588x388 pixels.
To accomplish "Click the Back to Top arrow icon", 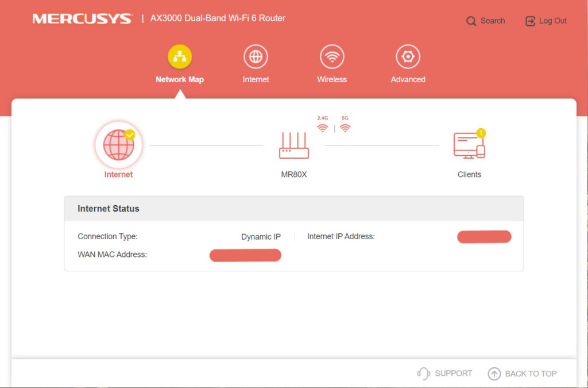I will pyautogui.click(x=494, y=374).
